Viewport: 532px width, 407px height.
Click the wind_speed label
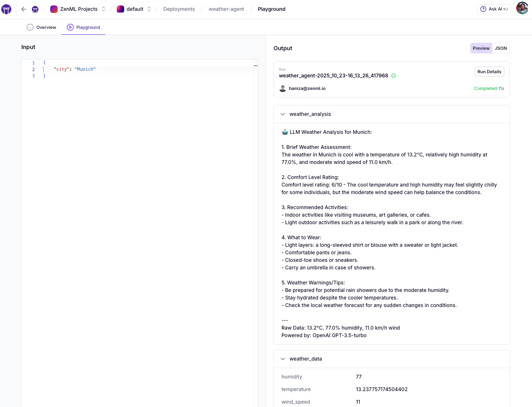point(296,402)
